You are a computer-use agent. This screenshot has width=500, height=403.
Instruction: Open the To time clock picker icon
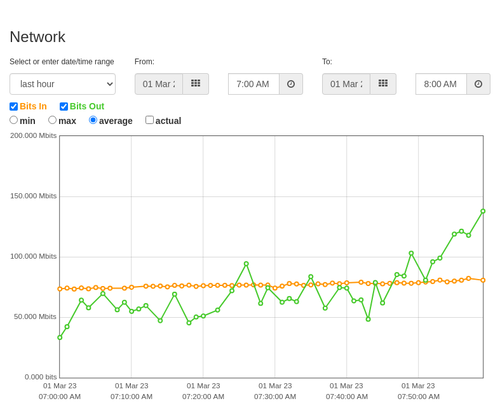[x=478, y=84]
